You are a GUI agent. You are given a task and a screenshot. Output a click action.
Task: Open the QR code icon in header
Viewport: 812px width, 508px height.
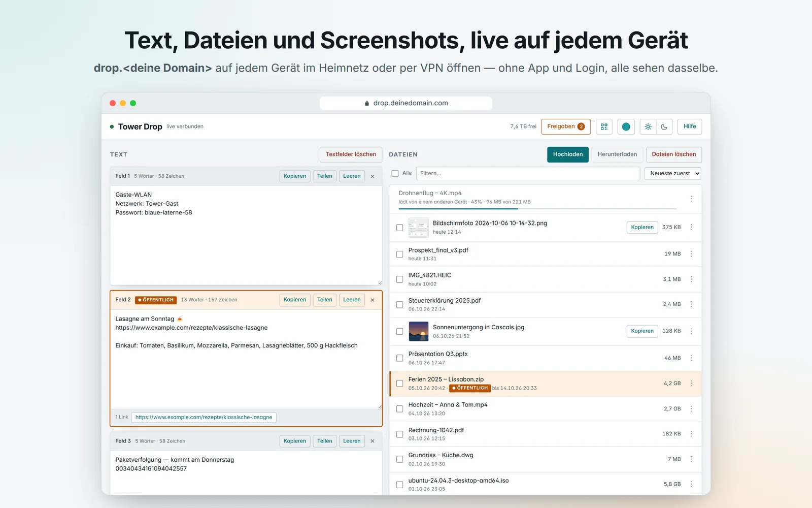click(604, 126)
